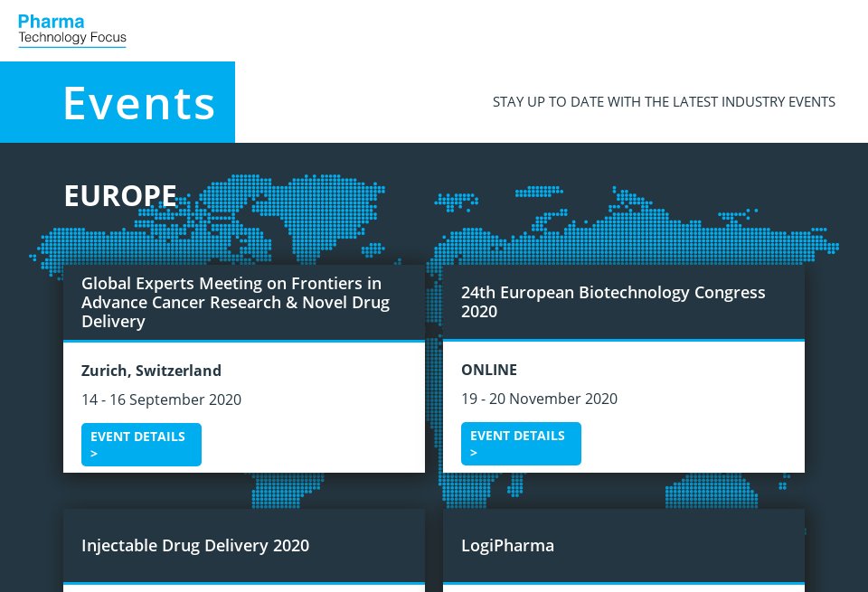Screen dimensions: 868x592
Task: Open the Global Experts Meeting event title
Action: click(x=235, y=303)
